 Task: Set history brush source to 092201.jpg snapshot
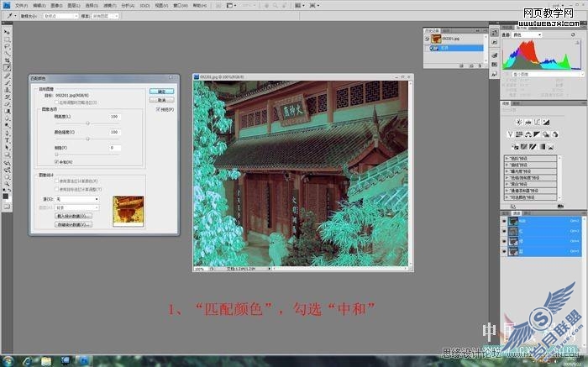coord(427,39)
